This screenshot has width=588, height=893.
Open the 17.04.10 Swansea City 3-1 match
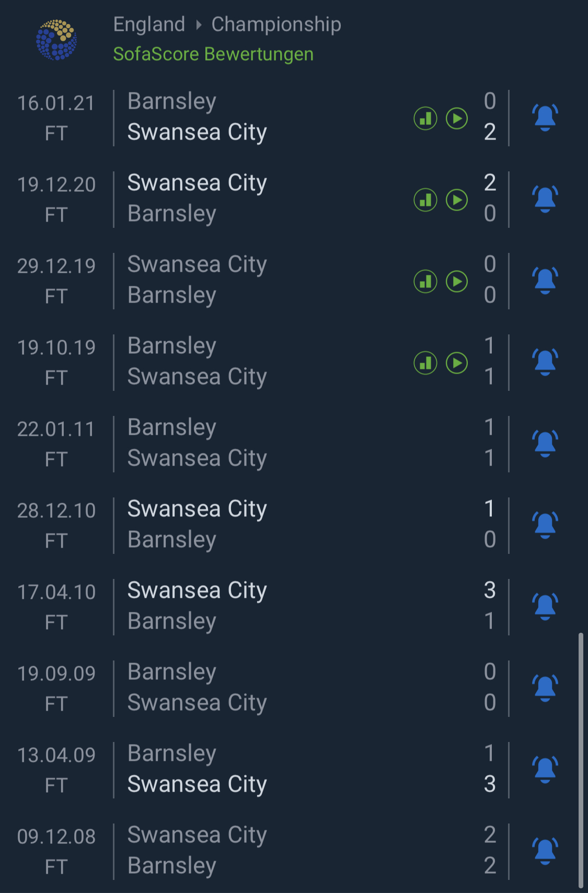(x=294, y=607)
